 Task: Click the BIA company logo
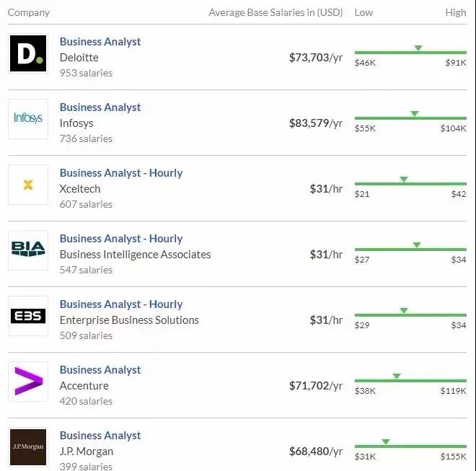pos(28,250)
